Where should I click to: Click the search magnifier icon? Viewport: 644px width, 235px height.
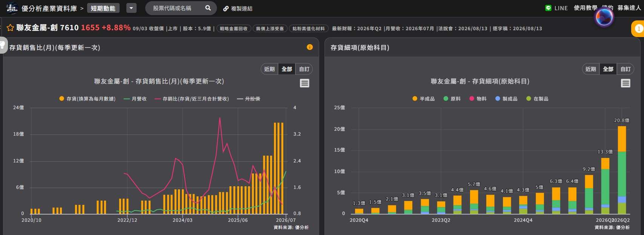[x=208, y=8]
